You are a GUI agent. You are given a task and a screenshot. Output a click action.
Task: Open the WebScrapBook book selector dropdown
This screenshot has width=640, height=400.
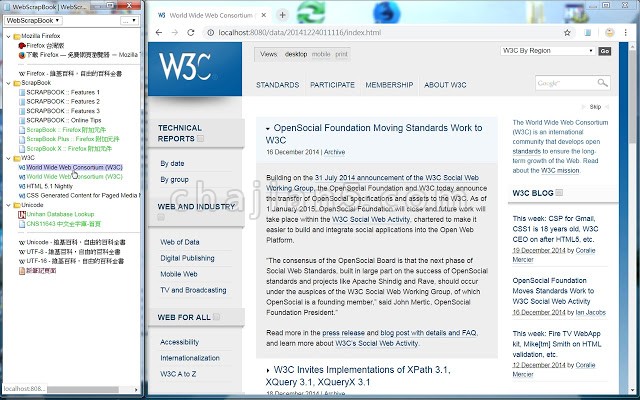[33, 20]
